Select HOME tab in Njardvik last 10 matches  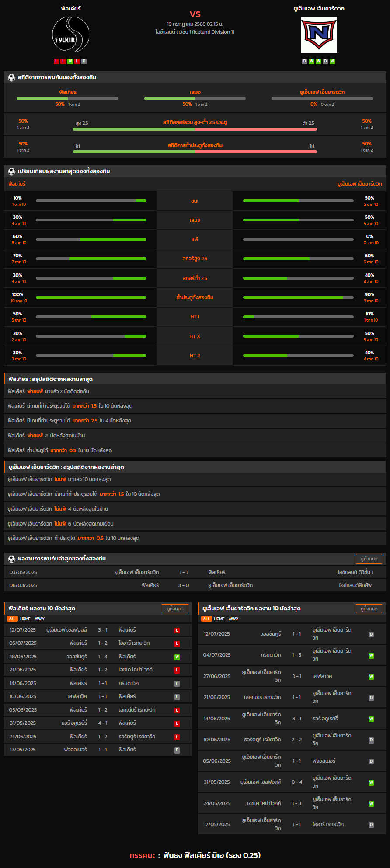[x=219, y=619]
